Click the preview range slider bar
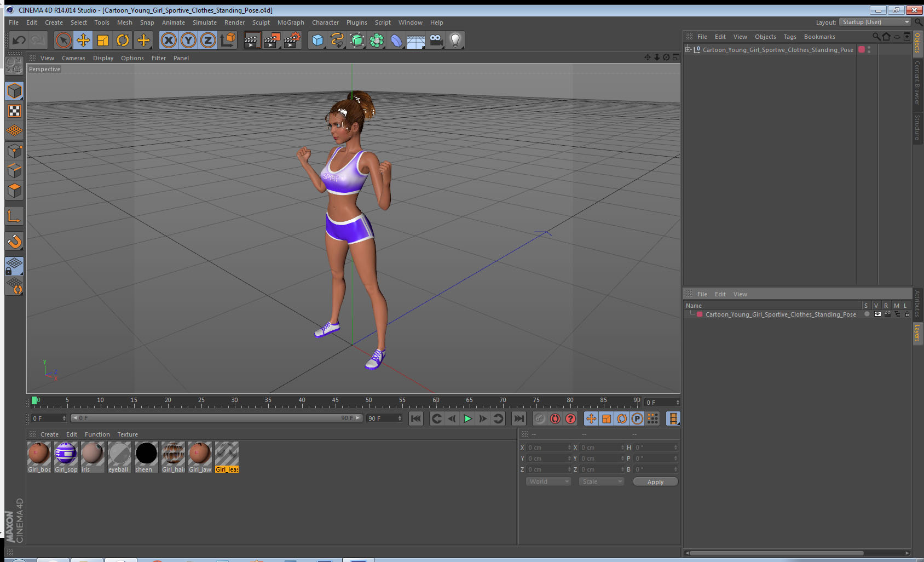Image resolution: width=924 pixels, height=562 pixels. coord(216,418)
